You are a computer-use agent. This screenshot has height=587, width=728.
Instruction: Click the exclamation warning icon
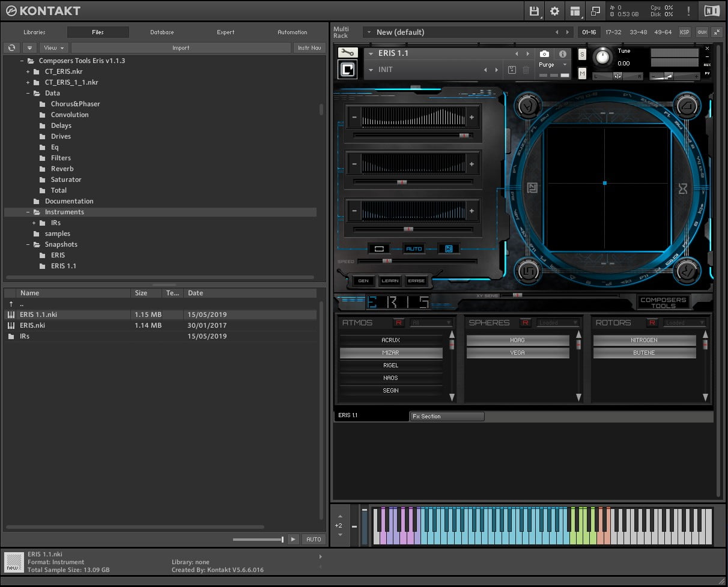click(x=688, y=11)
